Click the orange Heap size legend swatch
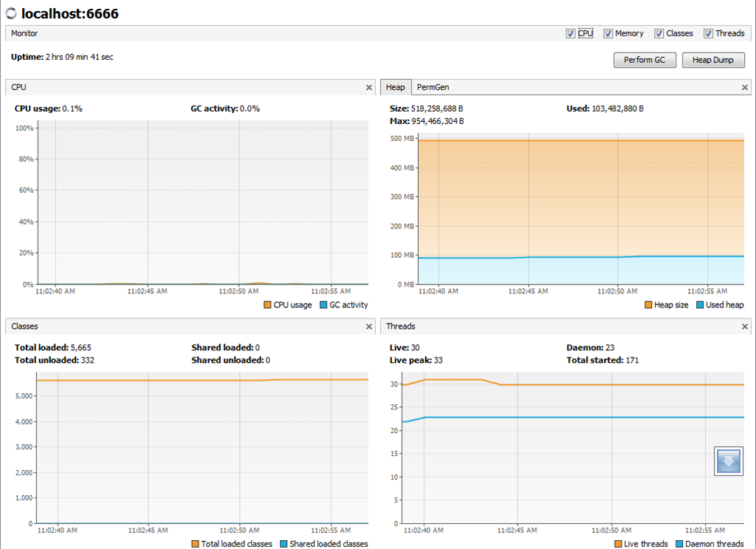Screen dimensions: 756x549 coord(648,305)
